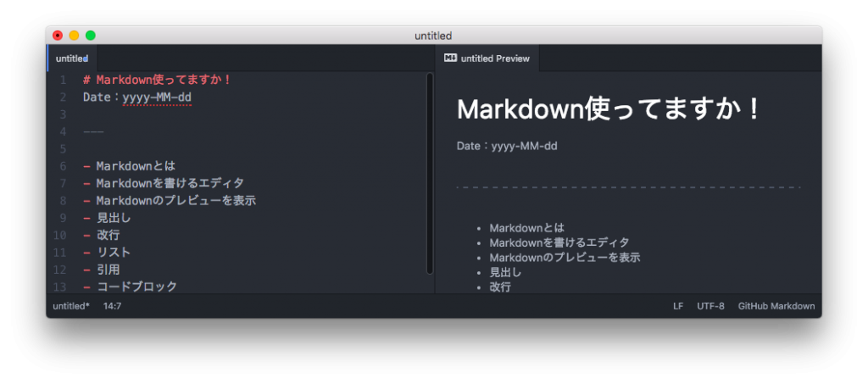The height and width of the screenshot is (384, 868).
Task: Click editor line '- リスト'
Action: tap(108, 252)
